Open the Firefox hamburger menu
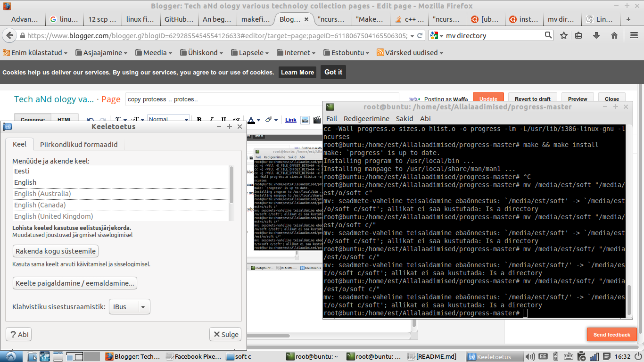The height and width of the screenshot is (362, 644). tap(634, 35)
